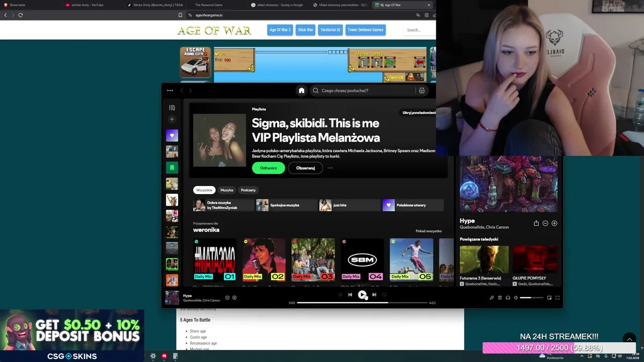This screenshot has width=644, height=362.
Task: Collapse the Your Library sidebar icon
Action: click(172, 107)
